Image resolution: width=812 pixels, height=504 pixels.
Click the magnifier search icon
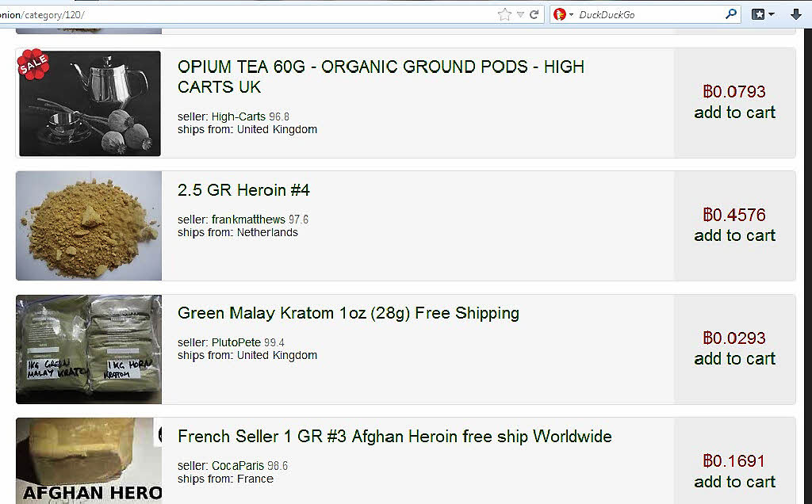(730, 14)
